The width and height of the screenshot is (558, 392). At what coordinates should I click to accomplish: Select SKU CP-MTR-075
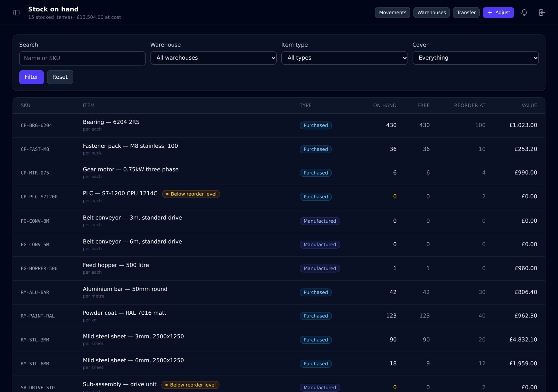pyautogui.click(x=35, y=173)
